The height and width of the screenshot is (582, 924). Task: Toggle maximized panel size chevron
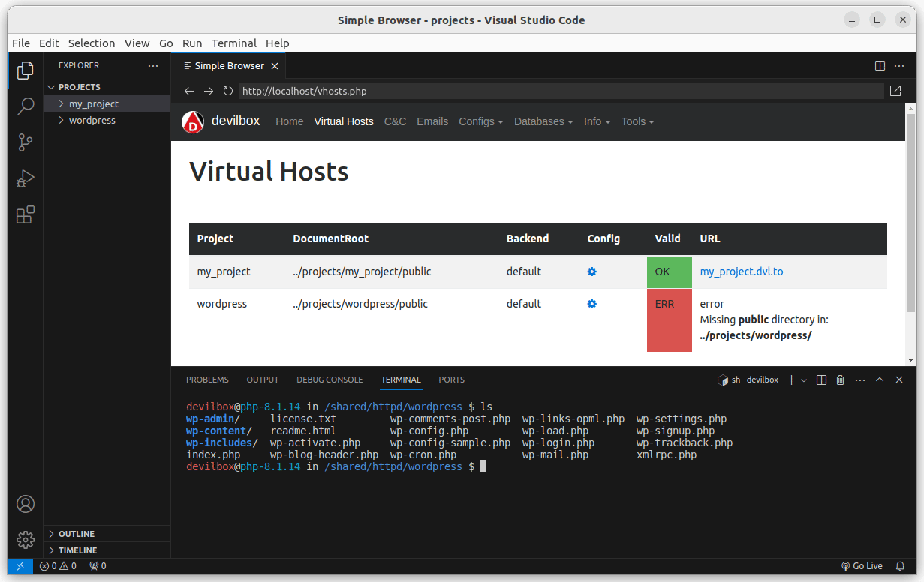point(880,380)
